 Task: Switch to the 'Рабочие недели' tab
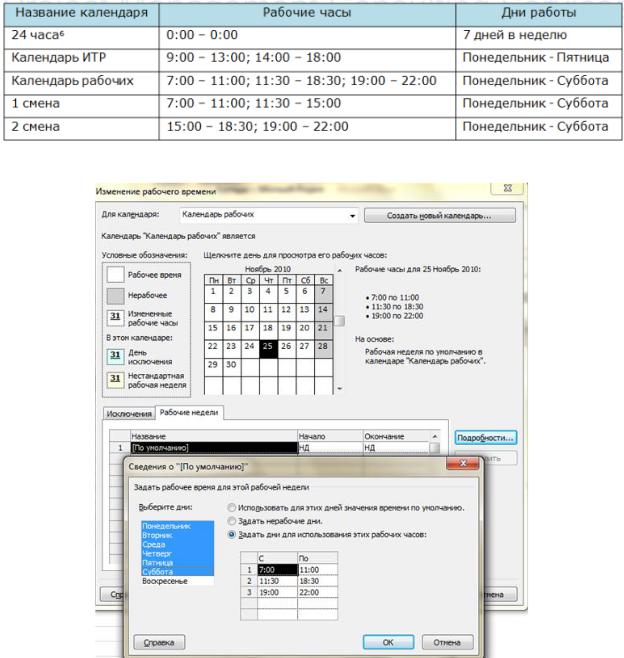point(189,413)
